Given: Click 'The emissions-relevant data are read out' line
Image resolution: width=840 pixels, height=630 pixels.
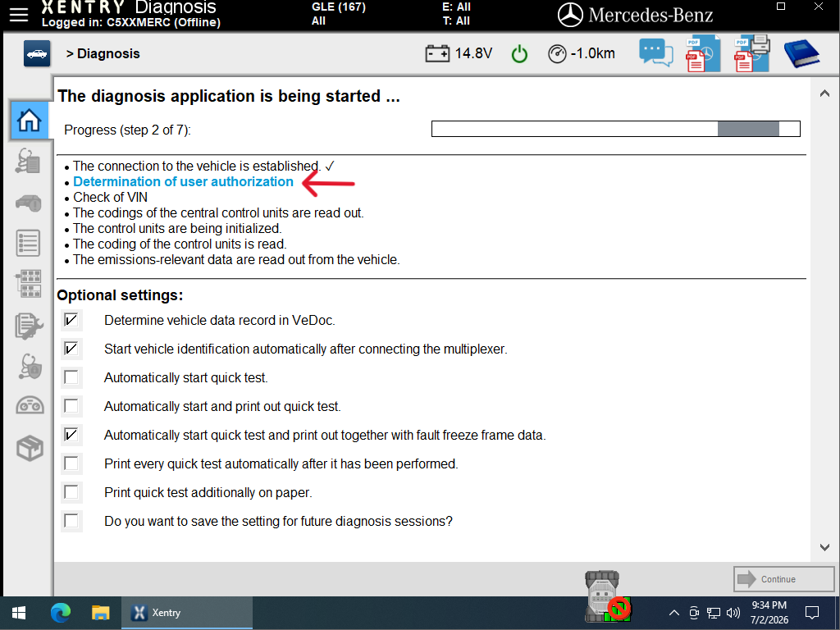Looking at the screenshot, I should click(236, 259).
